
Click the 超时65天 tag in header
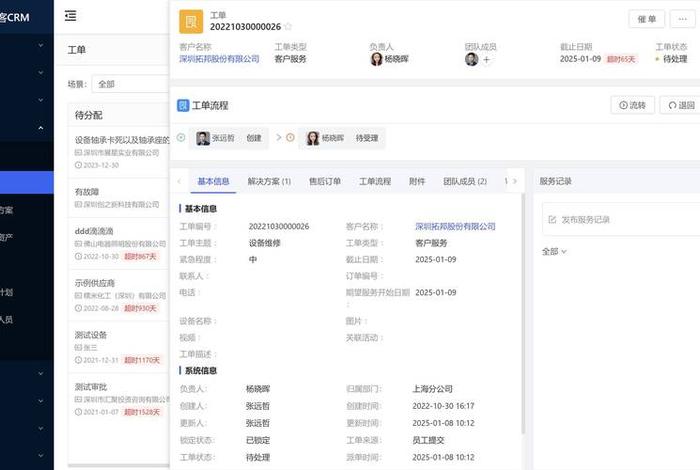click(621, 59)
